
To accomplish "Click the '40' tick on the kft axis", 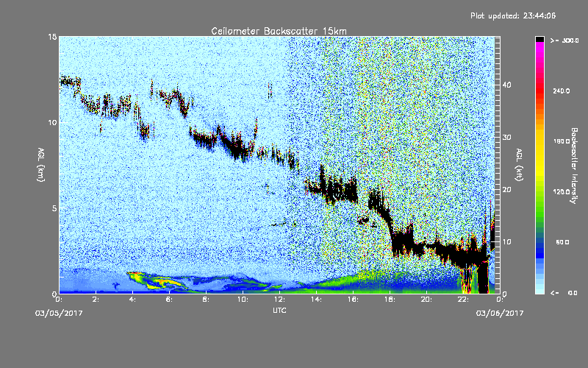I will click(506, 85).
